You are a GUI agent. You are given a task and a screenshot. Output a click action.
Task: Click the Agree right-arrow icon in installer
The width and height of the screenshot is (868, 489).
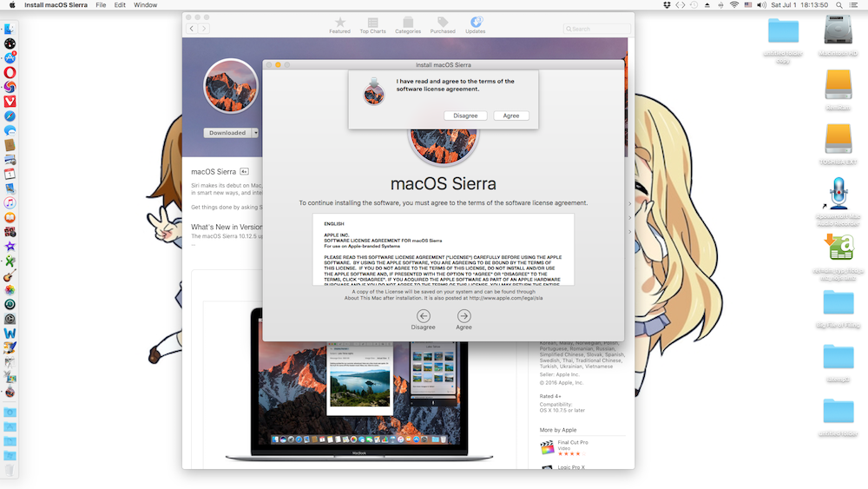[464, 316]
